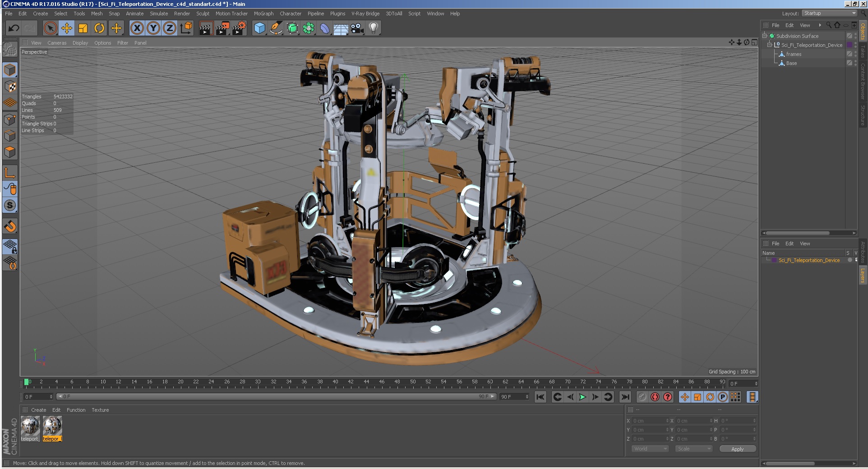Toggle the Locked Workplane icon

click(10, 246)
